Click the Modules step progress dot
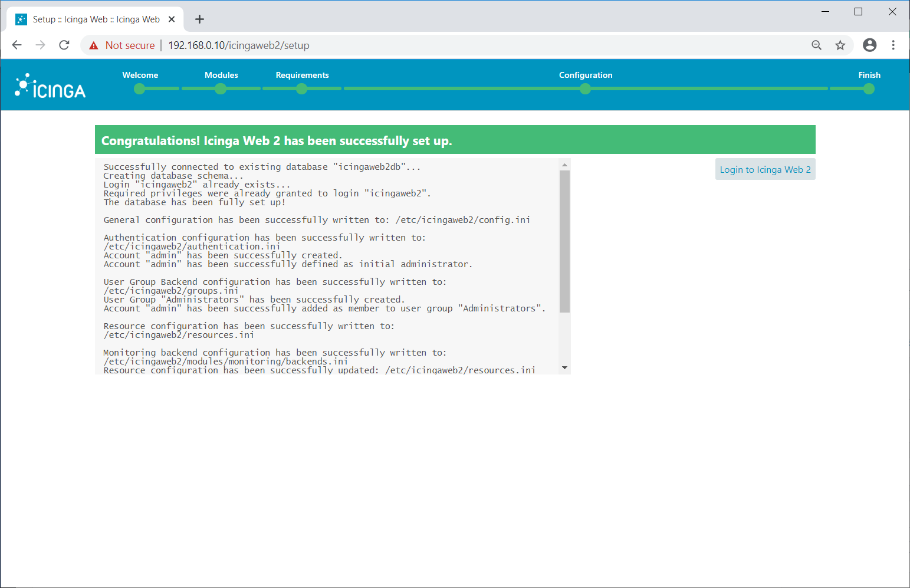910x588 pixels. 221,89
